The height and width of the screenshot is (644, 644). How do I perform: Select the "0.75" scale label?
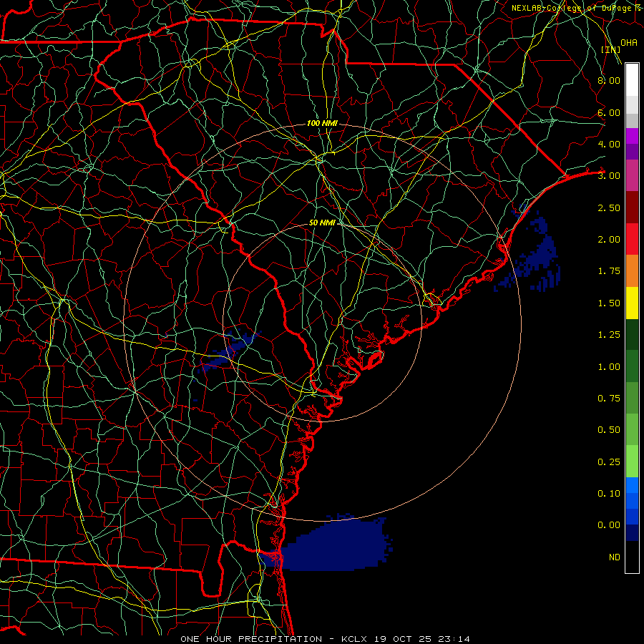point(609,399)
